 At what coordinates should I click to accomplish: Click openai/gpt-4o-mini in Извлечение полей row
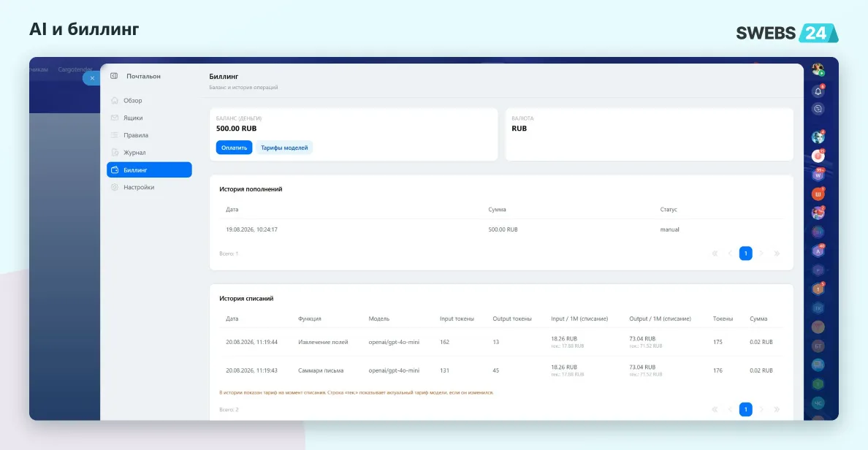pos(394,342)
